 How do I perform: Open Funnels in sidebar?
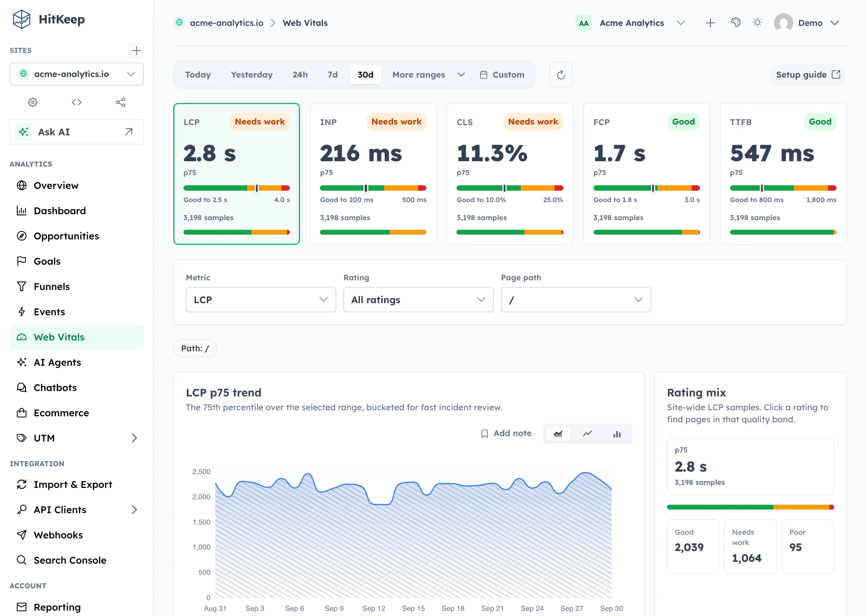click(77, 286)
